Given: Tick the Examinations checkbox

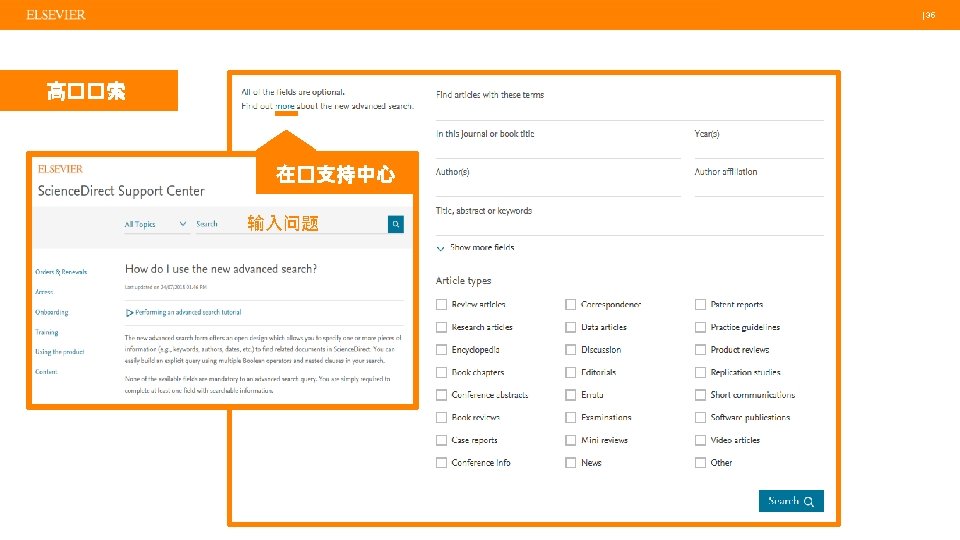Looking at the screenshot, I should click(571, 418).
